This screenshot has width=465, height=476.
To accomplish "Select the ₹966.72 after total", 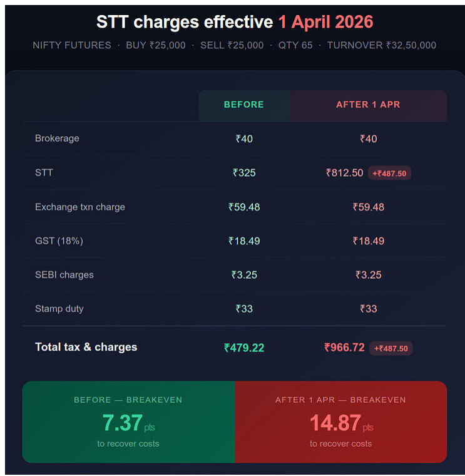I will point(344,348).
